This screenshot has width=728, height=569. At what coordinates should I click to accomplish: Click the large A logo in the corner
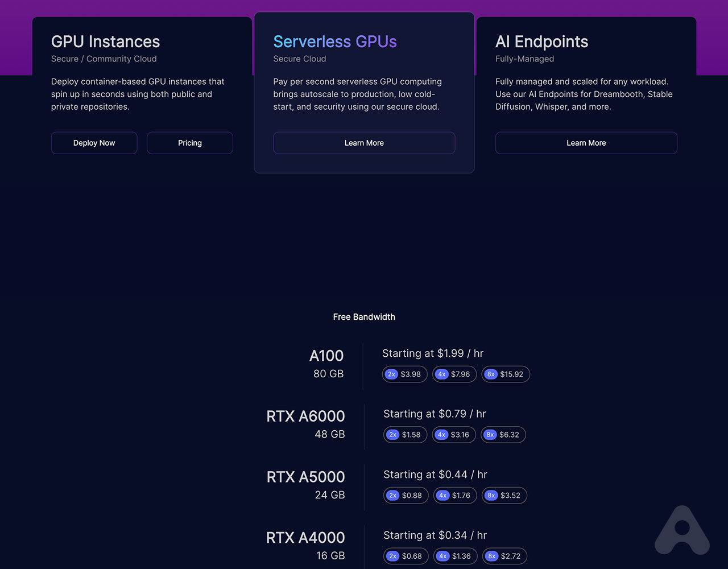tap(682, 531)
